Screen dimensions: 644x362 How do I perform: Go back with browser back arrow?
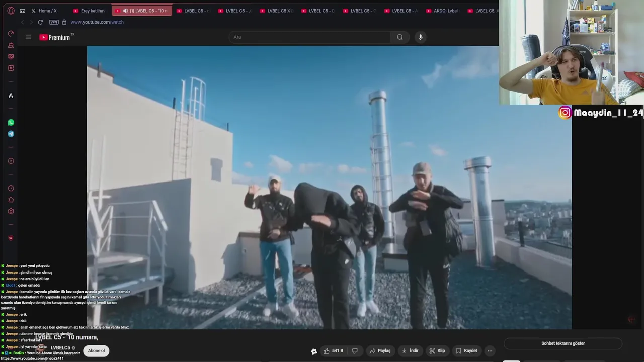pos(22,22)
